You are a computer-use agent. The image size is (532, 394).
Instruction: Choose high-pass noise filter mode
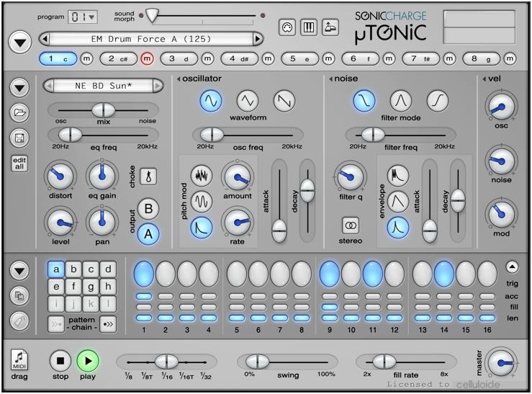pyautogui.click(x=438, y=101)
